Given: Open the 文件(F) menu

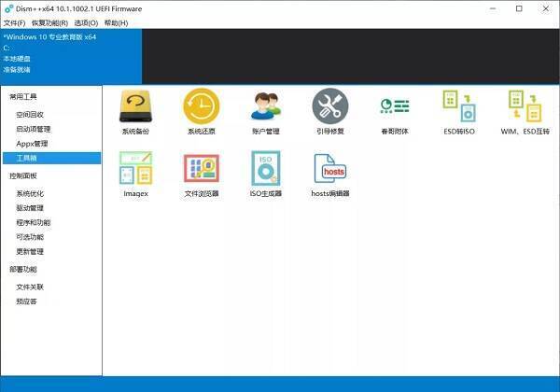Looking at the screenshot, I should click(14, 22).
